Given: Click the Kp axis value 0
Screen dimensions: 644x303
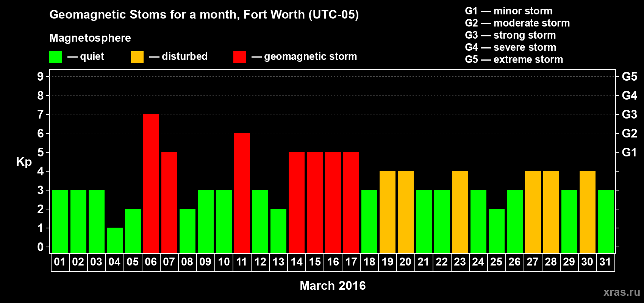Looking at the screenshot, I should coord(41,247).
